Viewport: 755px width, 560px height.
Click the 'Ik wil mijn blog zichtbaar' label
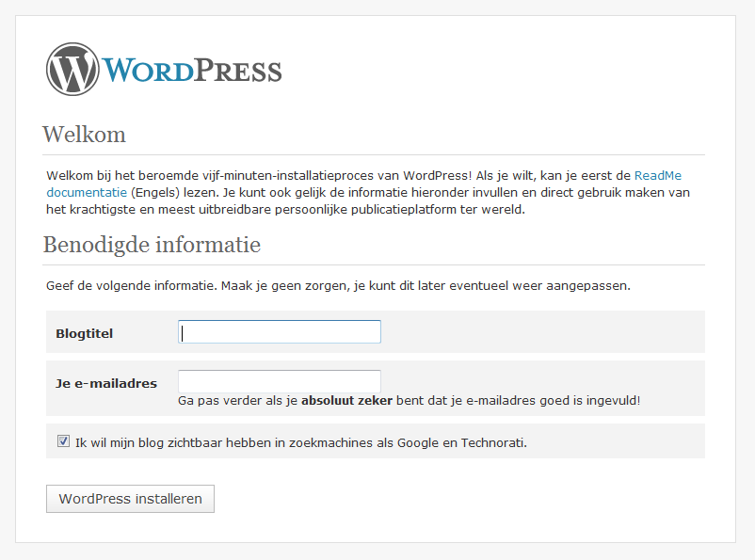tap(301, 443)
